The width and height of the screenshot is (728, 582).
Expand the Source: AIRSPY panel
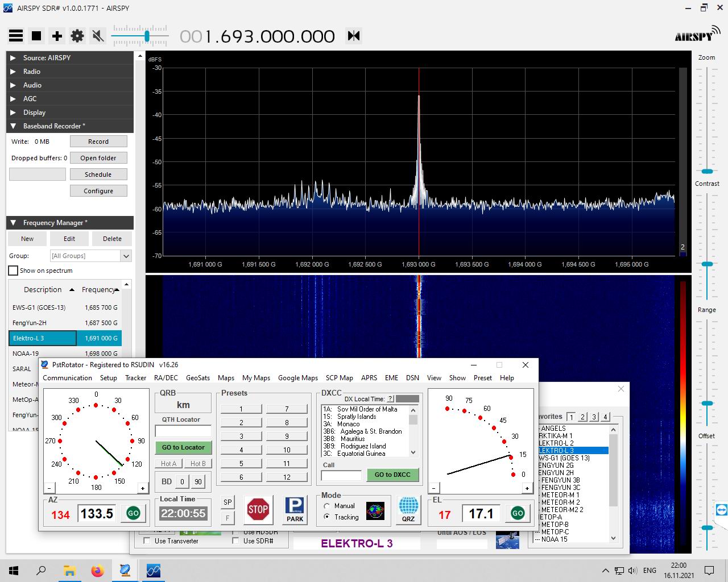(x=70, y=58)
